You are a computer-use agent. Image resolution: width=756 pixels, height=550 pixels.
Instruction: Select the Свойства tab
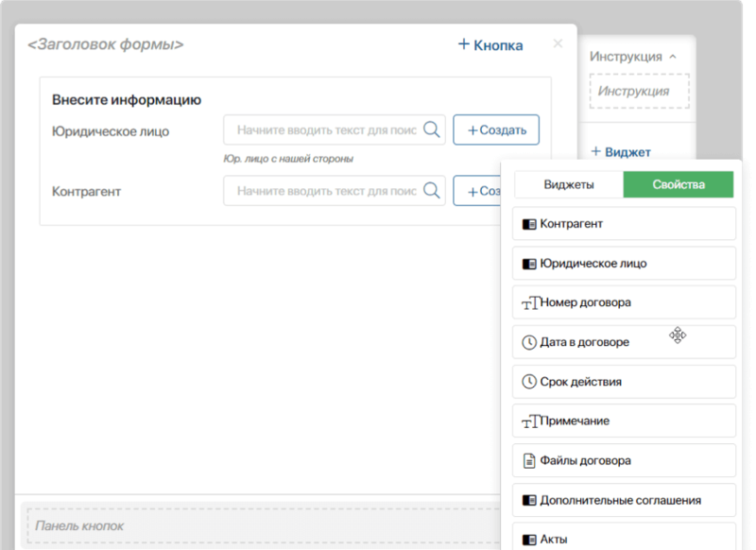tap(678, 184)
